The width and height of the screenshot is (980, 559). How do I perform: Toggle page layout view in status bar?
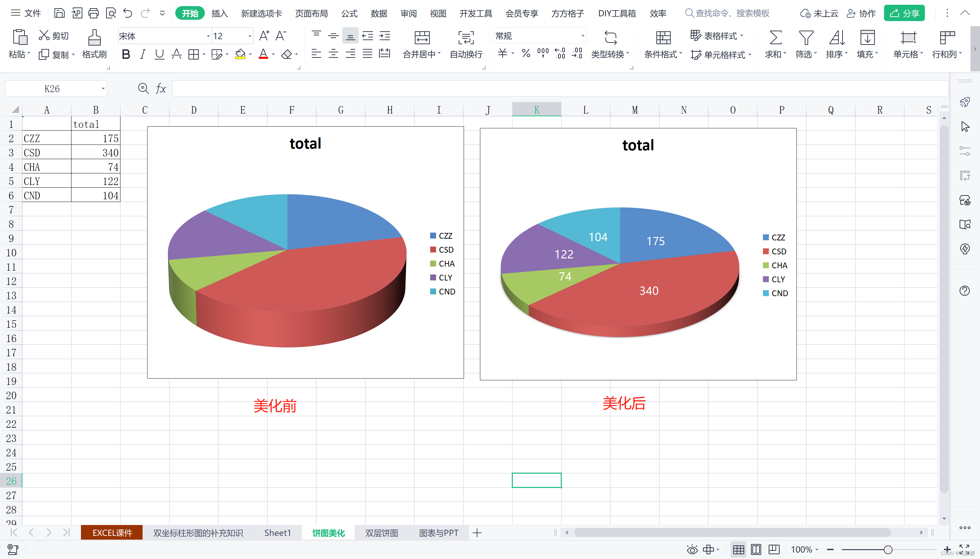[x=756, y=549]
